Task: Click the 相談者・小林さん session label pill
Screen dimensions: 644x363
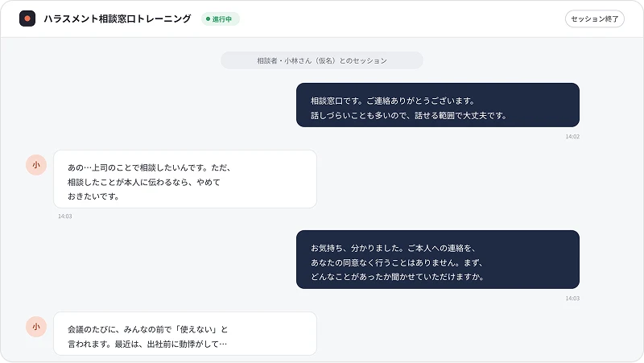Action: tap(321, 60)
